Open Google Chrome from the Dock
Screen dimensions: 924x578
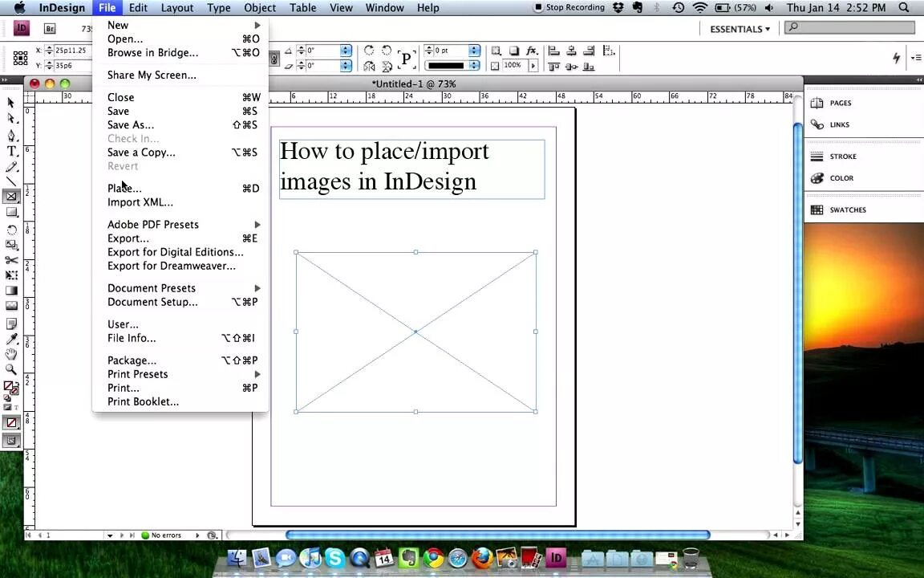[x=434, y=558]
